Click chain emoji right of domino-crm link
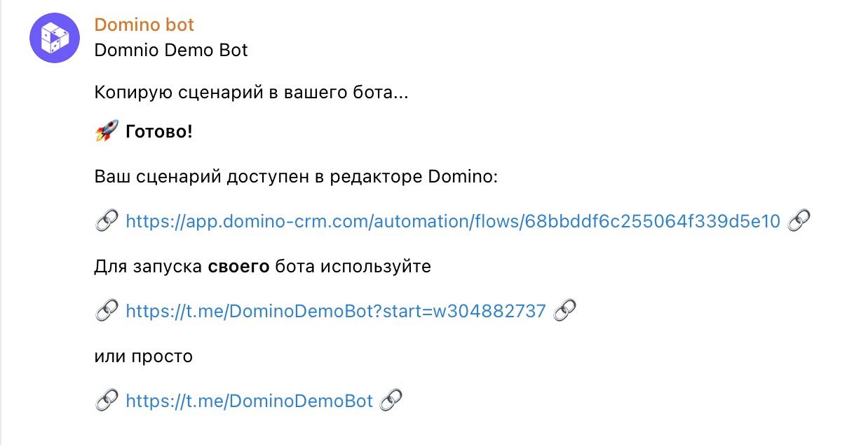The height and width of the screenshot is (445, 868). coord(799,222)
